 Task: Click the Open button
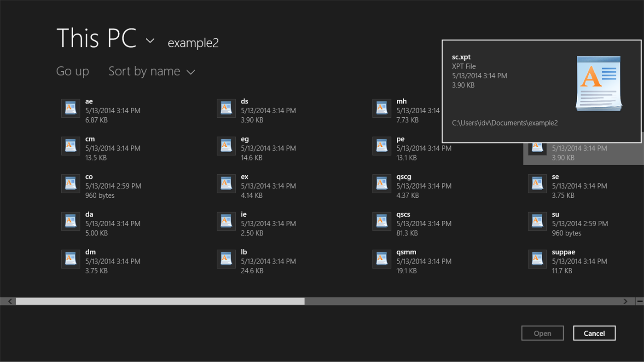point(542,333)
